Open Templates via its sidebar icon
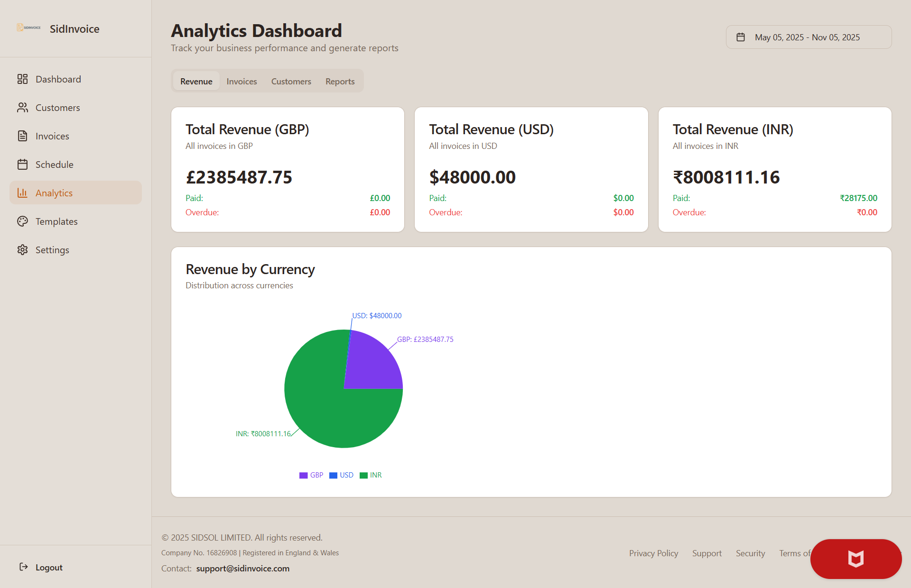This screenshot has height=588, width=911. pyautogui.click(x=22, y=221)
